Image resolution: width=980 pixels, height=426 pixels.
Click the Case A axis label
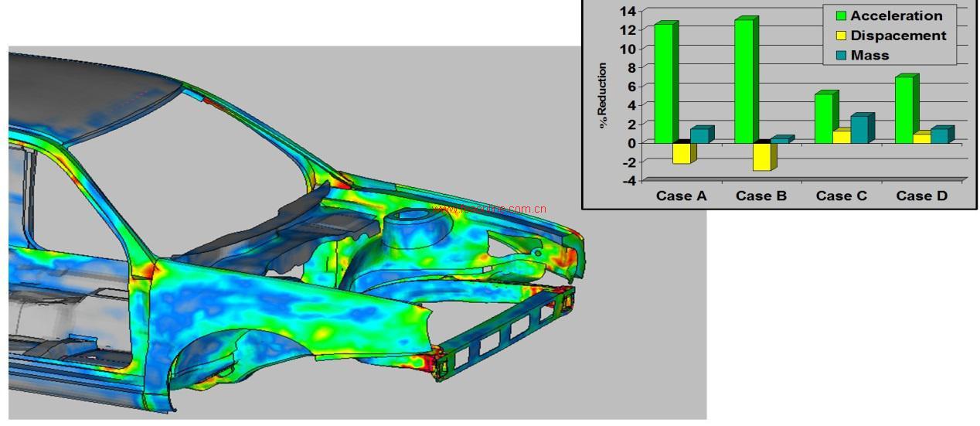[x=681, y=196]
